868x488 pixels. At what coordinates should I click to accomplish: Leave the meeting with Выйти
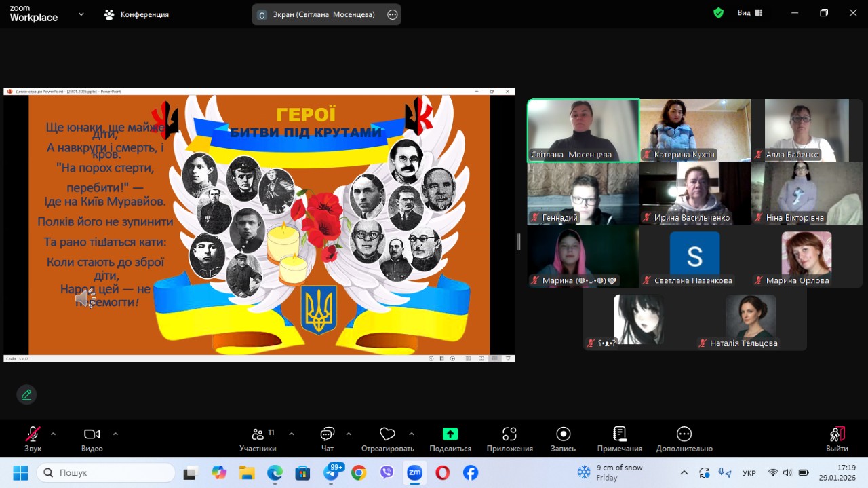[837, 439]
